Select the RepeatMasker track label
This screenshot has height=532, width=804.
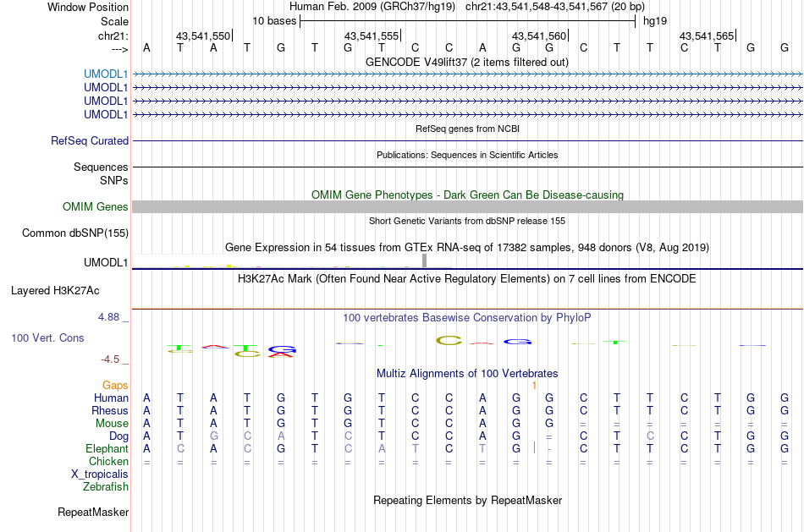click(93, 512)
